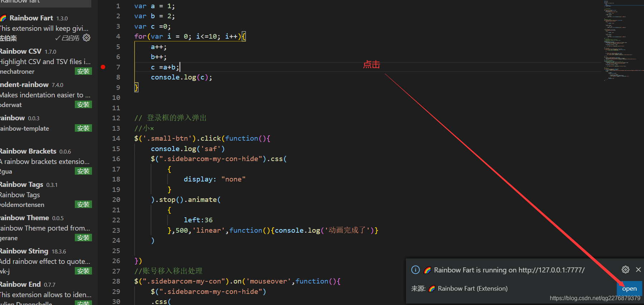Click the Rainbow Fart running message text
The image size is (644, 305).
(509, 270)
